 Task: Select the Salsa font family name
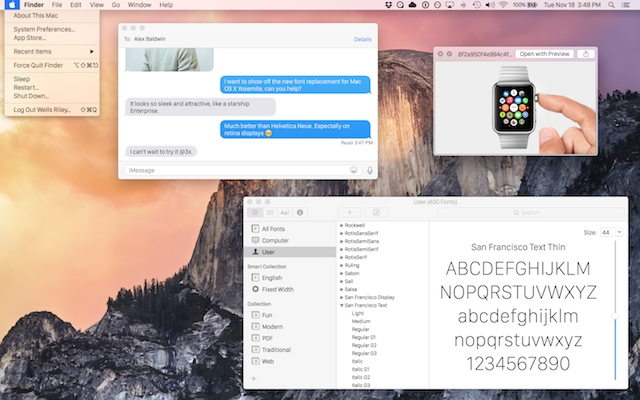coord(351,289)
